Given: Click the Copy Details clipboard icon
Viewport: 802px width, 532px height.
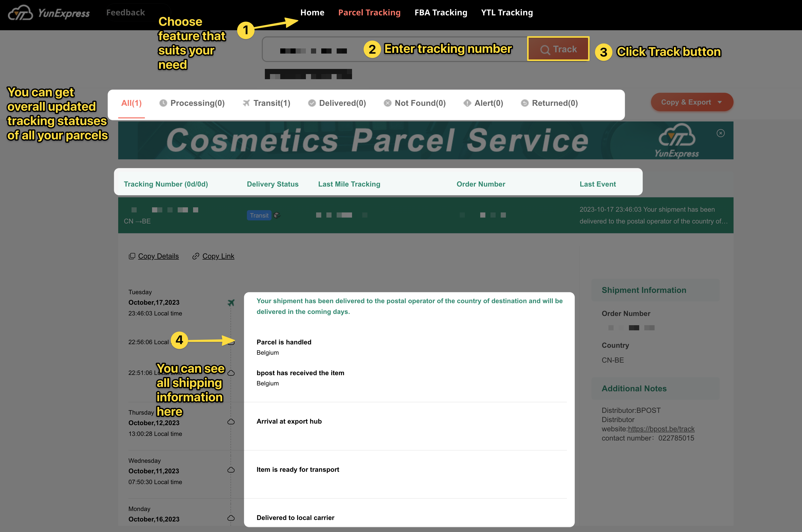Looking at the screenshot, I should (132, 256).
